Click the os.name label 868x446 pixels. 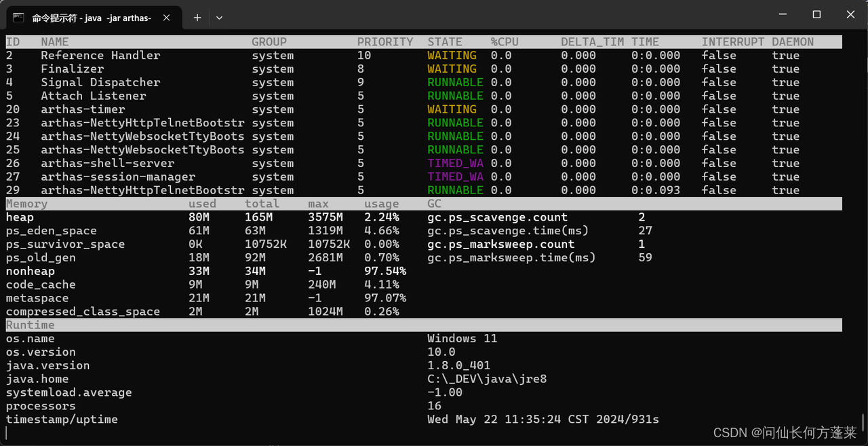tap(31, 339)
